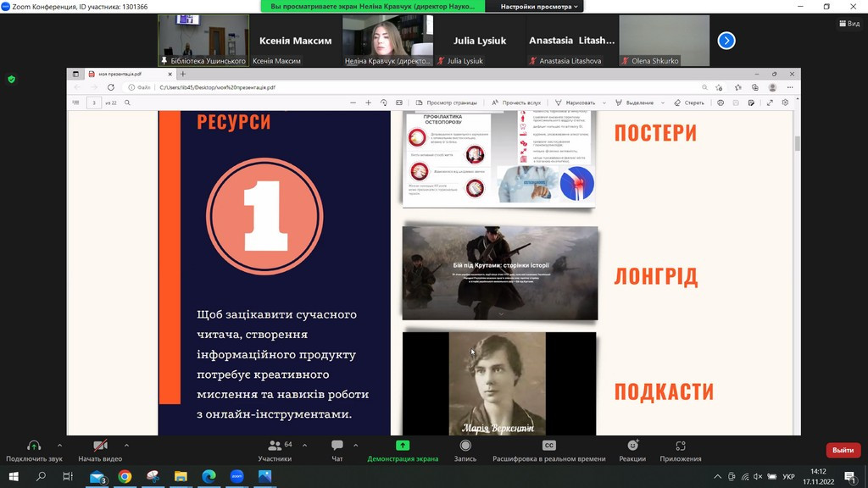Click the PDF vertical scrollbar thumb
The image size is (868, 488).
click(x=797, y=142)
